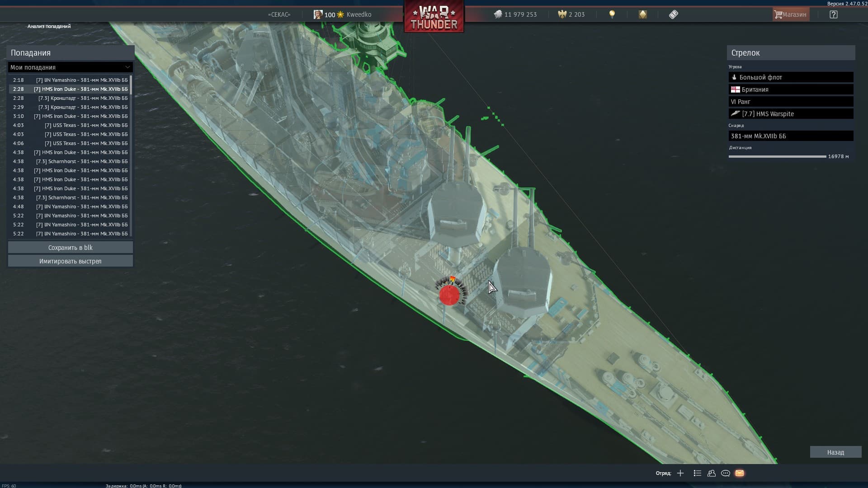Viewport: 868px width, 488px height.
Task: Open the 381-мм Mk.XVIIb ББ shell selector
Action: [x=791, y=136]
